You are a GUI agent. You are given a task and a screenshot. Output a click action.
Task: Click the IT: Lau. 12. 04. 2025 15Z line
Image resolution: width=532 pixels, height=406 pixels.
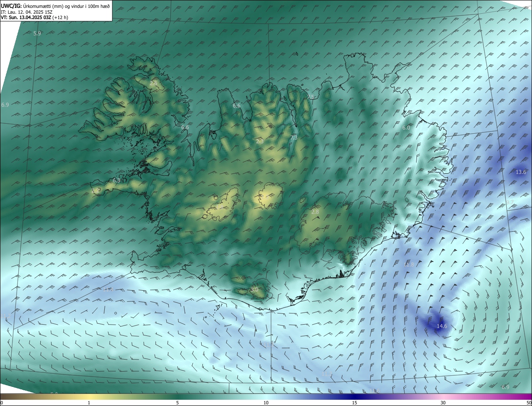(27, 12)
